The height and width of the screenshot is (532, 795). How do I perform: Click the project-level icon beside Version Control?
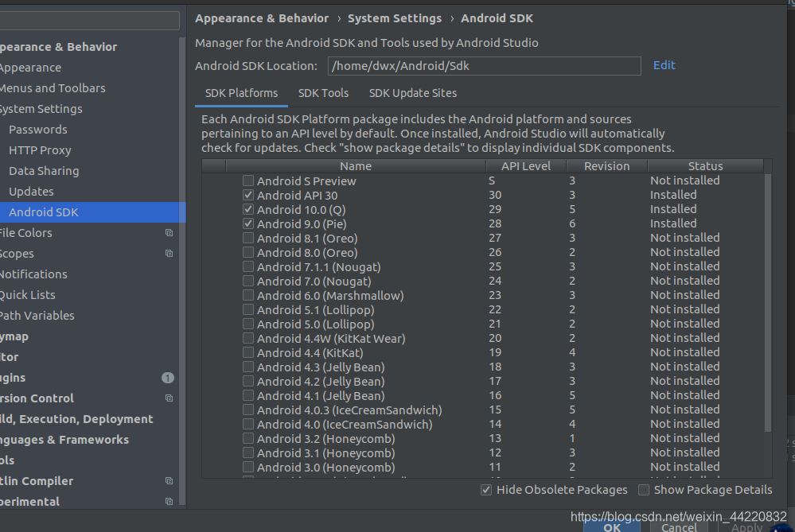click(x=170, y=398)
